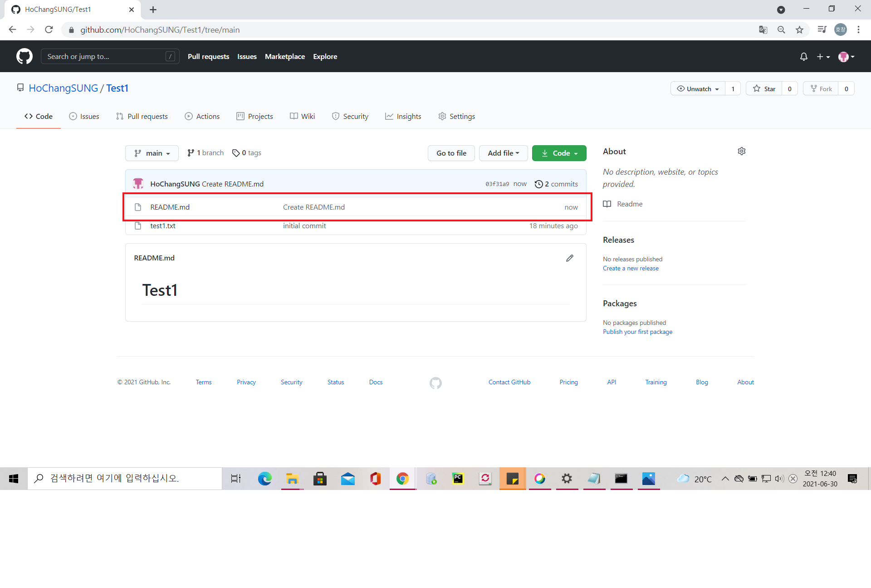This screenshot has width=871, height=588.
Task: Open the notifications bell
Action: click(803, 57)
